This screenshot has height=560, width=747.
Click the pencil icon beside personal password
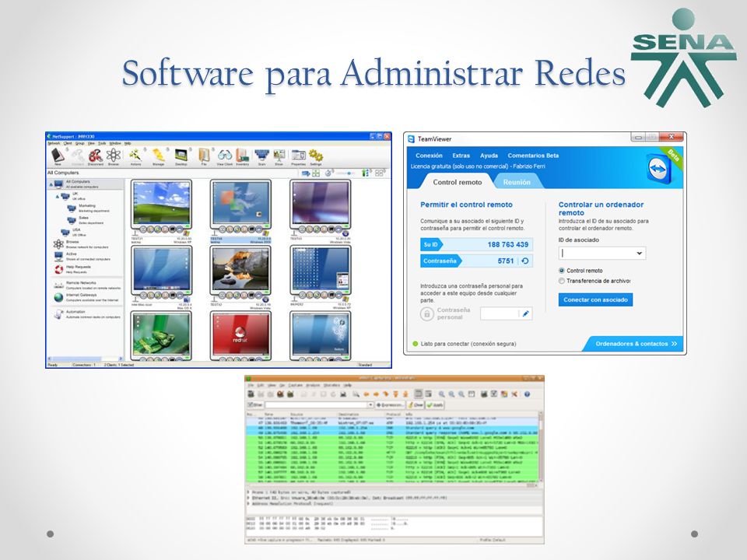click(x=525, y=313)
